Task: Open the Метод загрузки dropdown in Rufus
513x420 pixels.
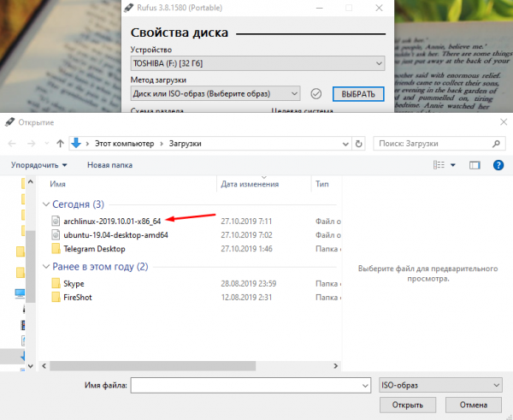Action: point(215,93)
